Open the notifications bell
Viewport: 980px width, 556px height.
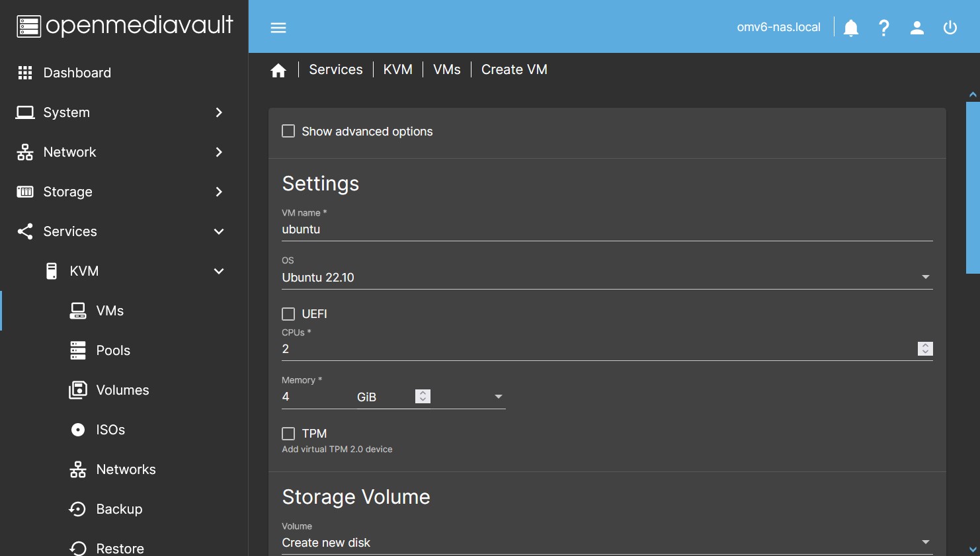851,27
